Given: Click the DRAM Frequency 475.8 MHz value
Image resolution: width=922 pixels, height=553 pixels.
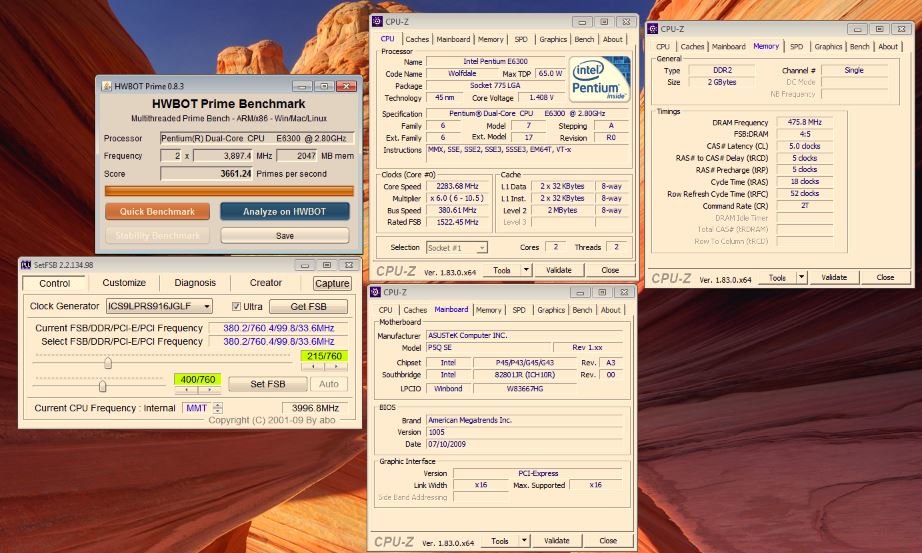Looking at the screenshot, I should 804,122.
